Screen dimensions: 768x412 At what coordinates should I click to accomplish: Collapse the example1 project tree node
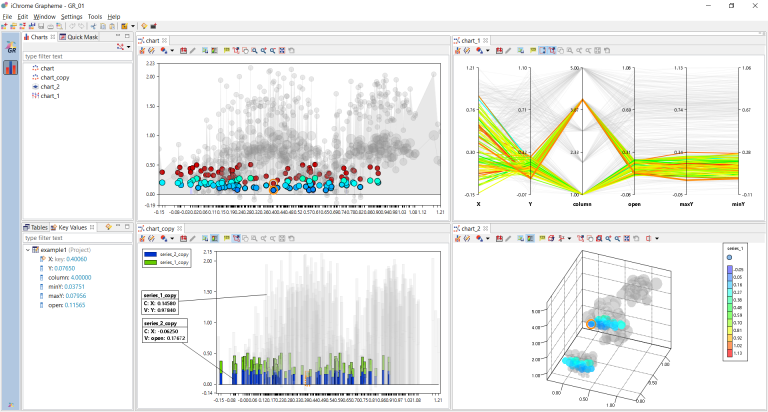coord(27,250)
